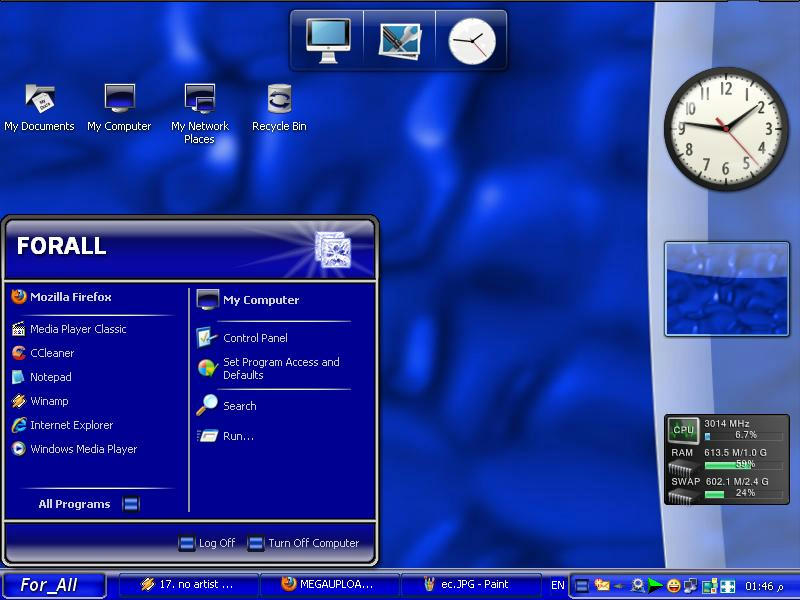The width and height of the screenshot is (800, 600).
Task: Launch Mozilla Firefox from the Start menu
Action: (x=61, y=297)
